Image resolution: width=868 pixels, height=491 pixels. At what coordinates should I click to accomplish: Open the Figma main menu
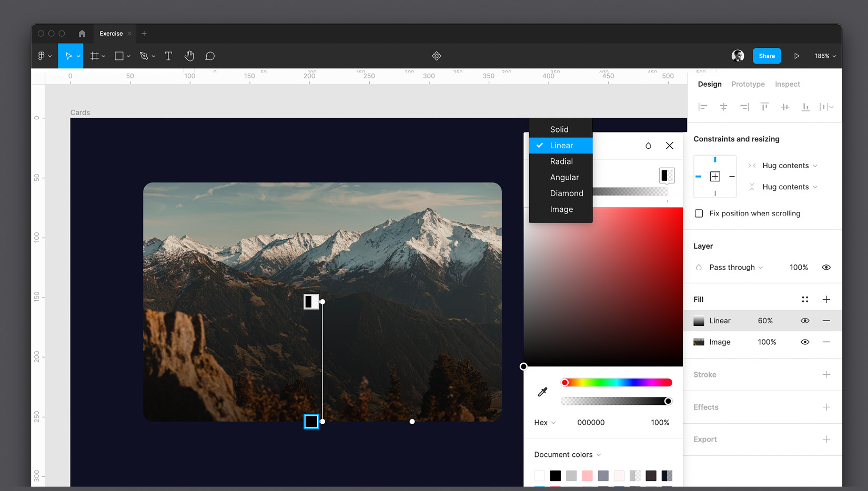(42, 56)
